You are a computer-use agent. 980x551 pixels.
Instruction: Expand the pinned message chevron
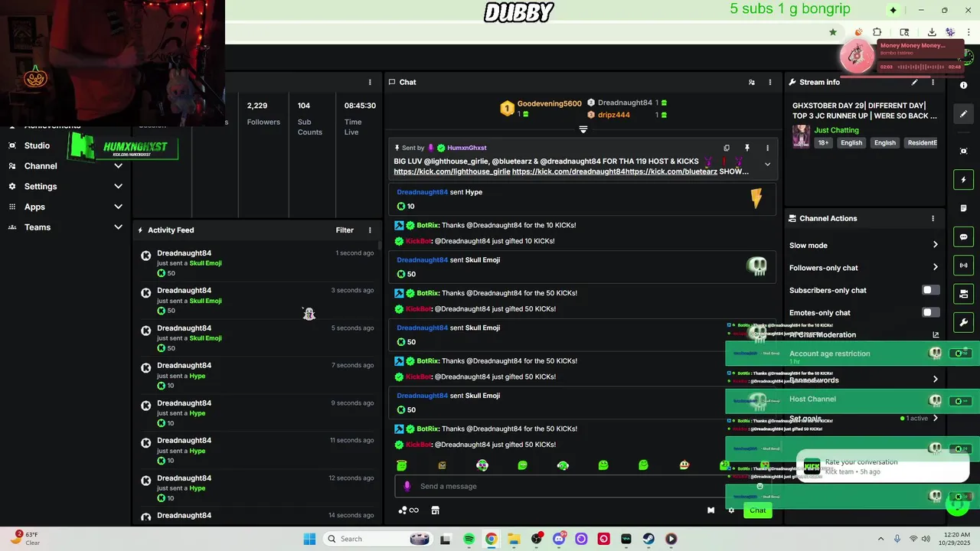pyautogui.click(x=767, y=164)
